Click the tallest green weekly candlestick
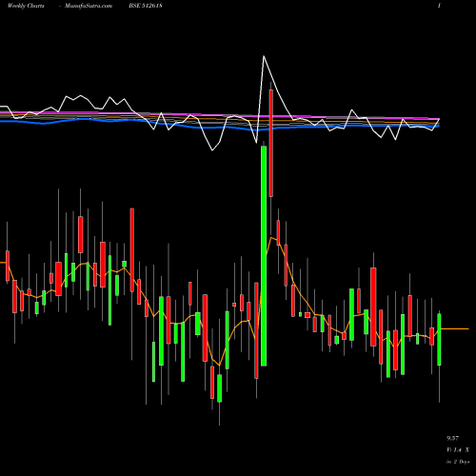 click(264, 256)
